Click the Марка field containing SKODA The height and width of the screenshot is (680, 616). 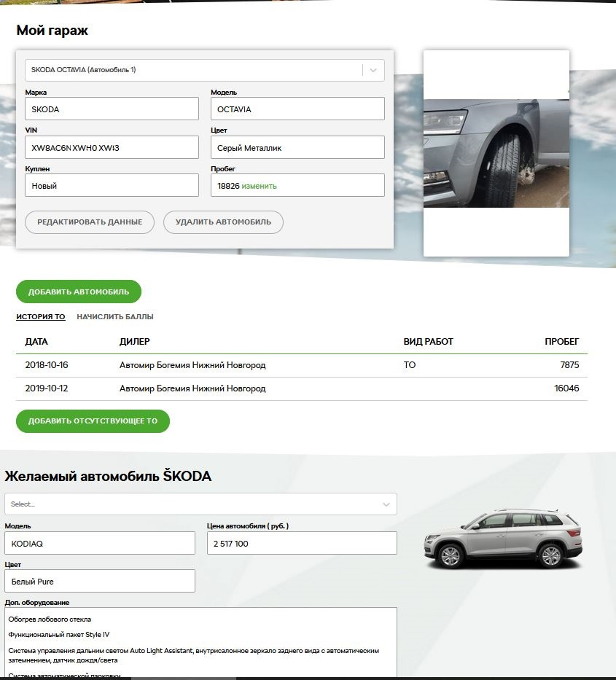click(x=112, y=109)
